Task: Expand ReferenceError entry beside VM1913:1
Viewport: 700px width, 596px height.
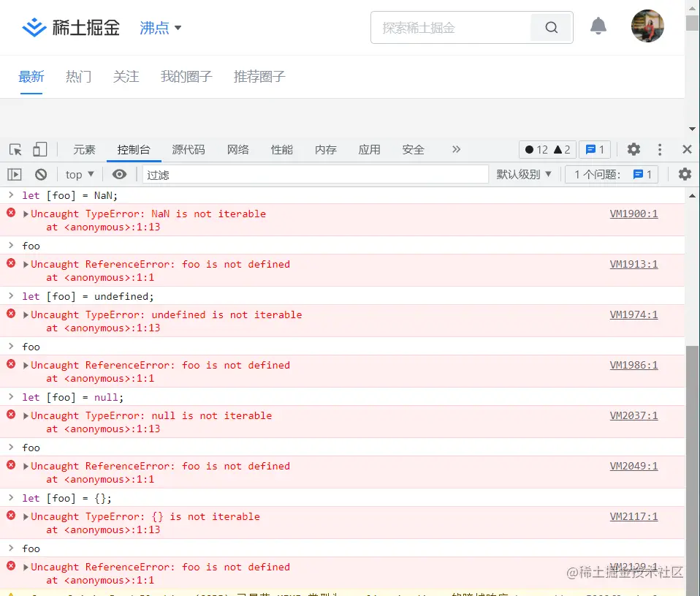Action: click(26, 265)
